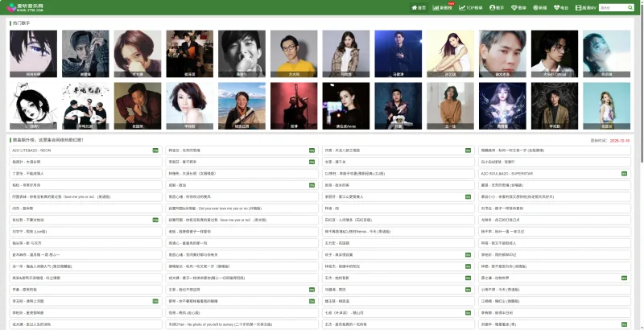Click MV badge on 许嵩 - 天龙八部之宿敌 row
Screen dimensions: 644x330
(469, 151)
